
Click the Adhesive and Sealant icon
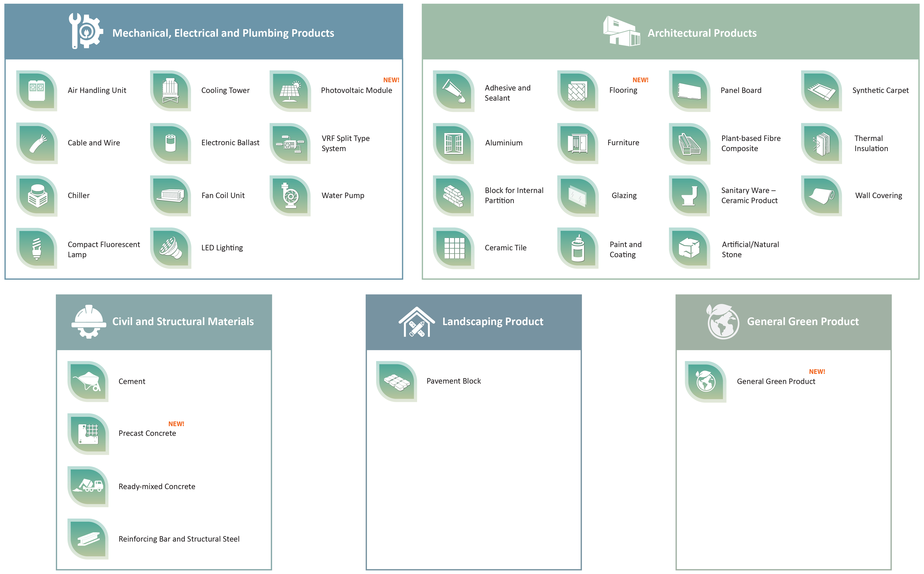click(453, 91)
